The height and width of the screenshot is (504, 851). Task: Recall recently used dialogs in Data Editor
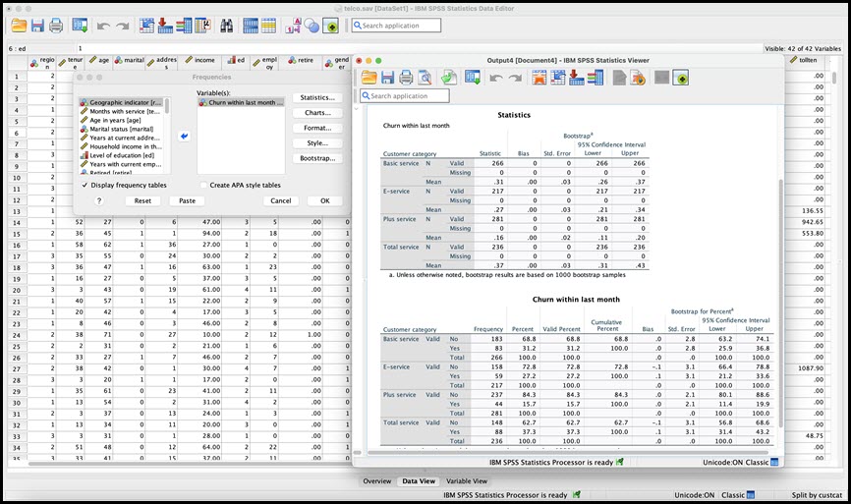pos(81,26)
